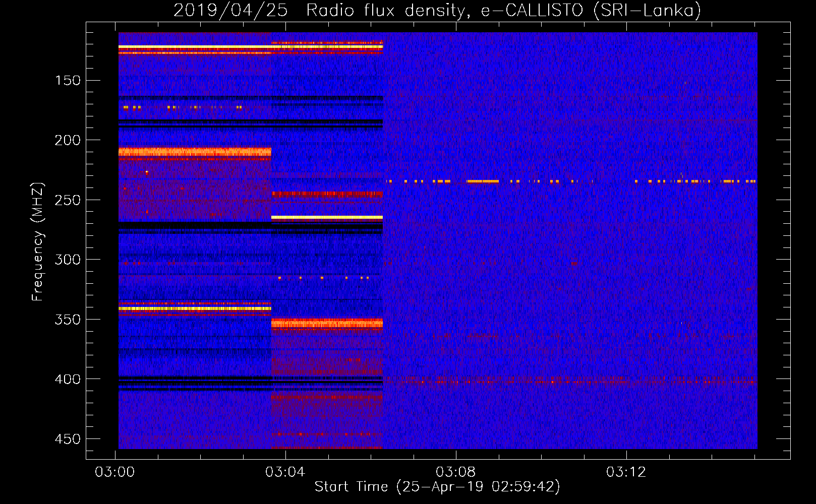Click the 03:04 time tick label
Viewport: 816px width, 504px height.
coord(285,472)
